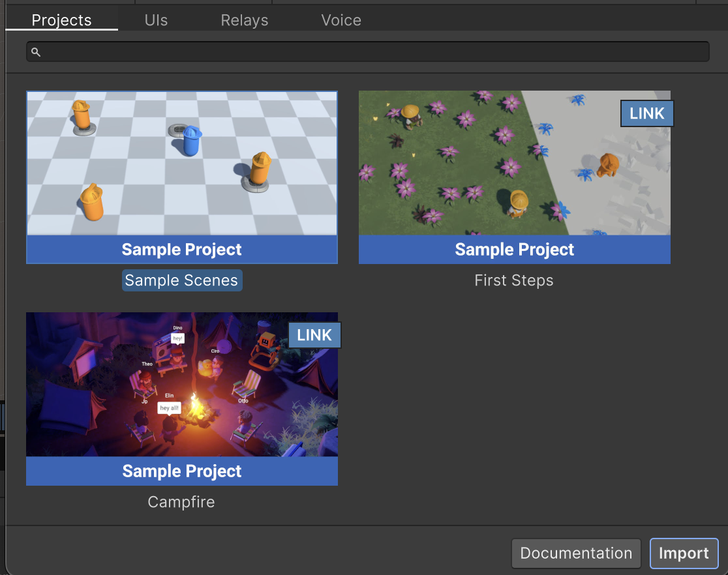This screenshot has height=575, width=728.
Task: Click the LINK badge on First Steps
Action: tap(646, 113)
